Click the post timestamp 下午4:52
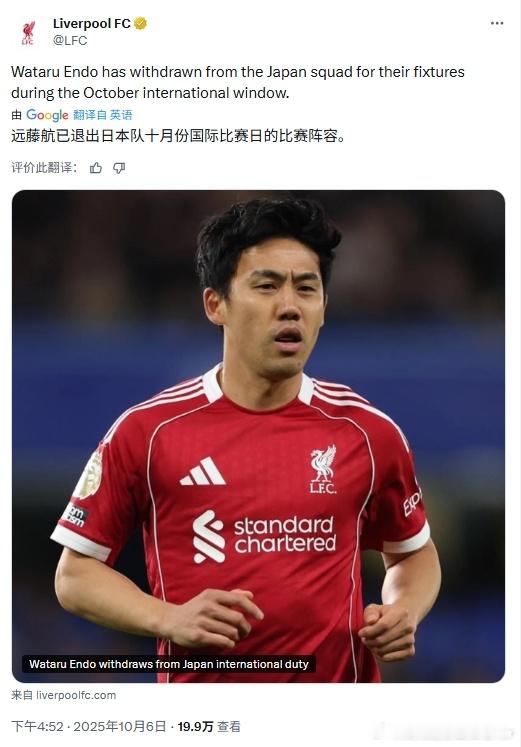This screenshot has height=747, width=521. pos(37,726)
